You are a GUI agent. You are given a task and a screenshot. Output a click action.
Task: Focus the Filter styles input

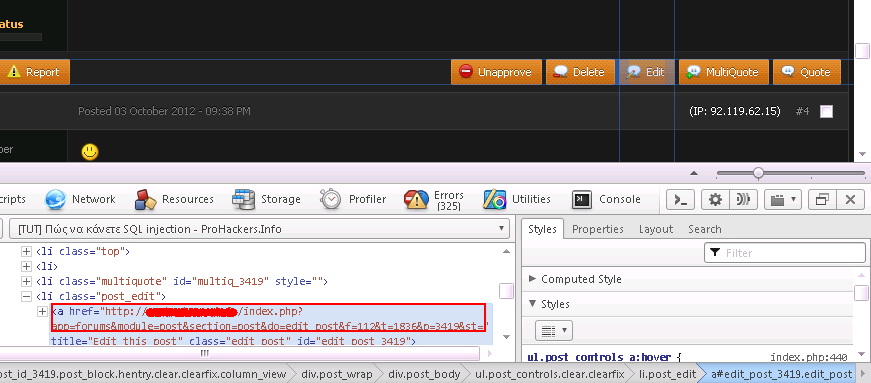pyautogui.click(x=785, y=252)
